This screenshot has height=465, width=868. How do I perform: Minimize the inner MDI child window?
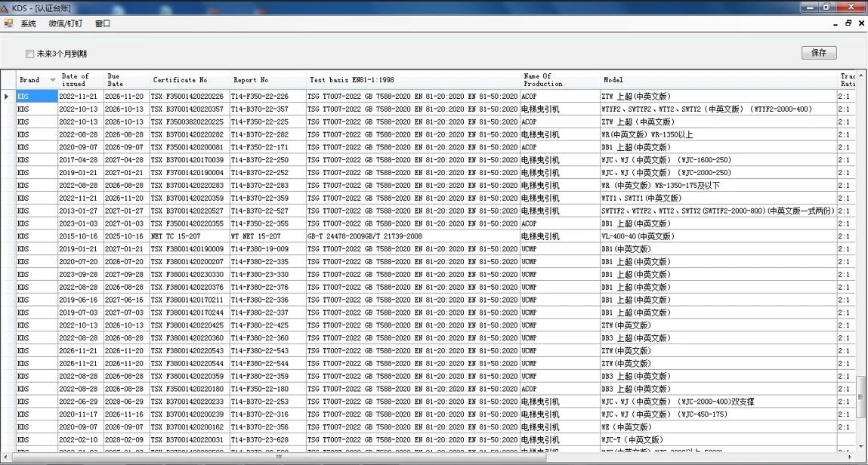pos(836,23)
